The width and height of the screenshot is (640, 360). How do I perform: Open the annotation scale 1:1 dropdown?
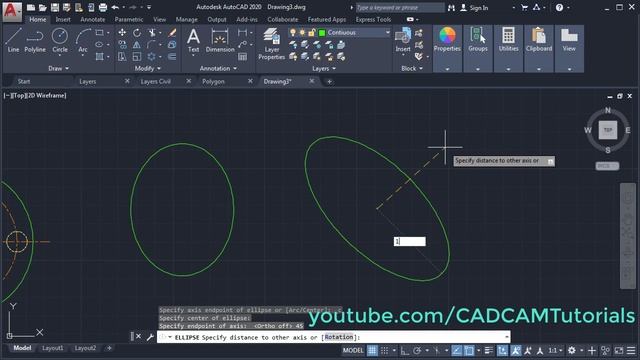[555, 350]
